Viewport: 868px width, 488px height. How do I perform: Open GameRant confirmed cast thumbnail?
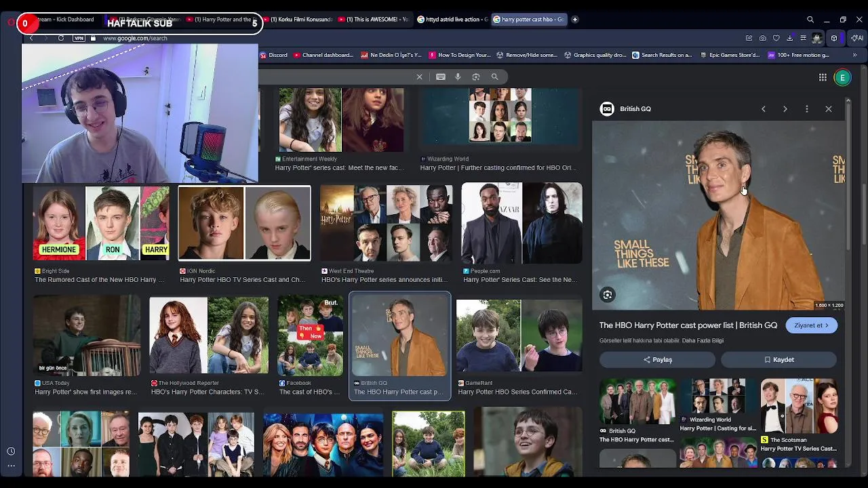click(519, 335)
